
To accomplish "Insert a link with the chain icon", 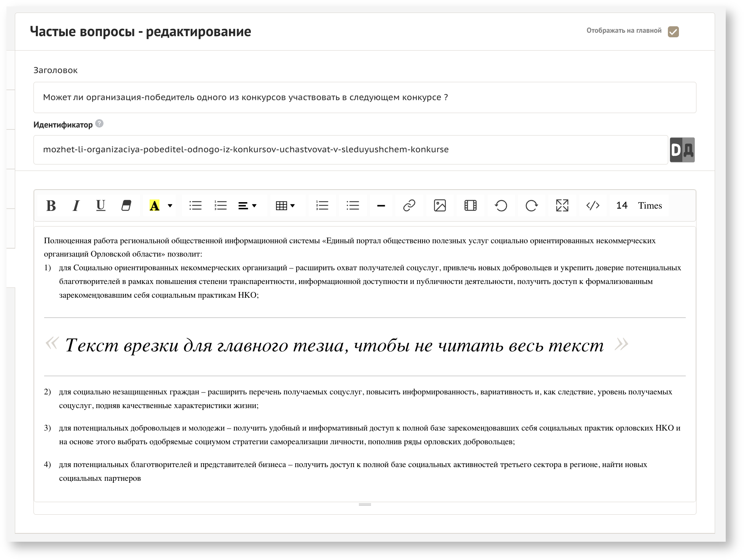I will [x=409, y=206].
